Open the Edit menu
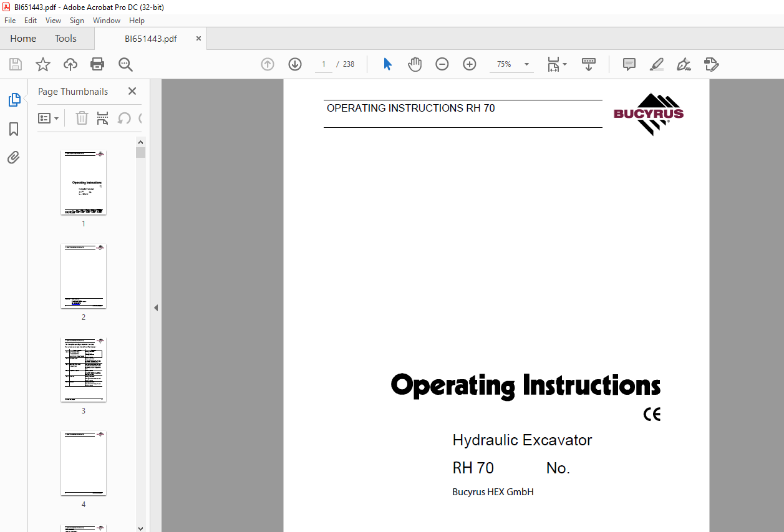Screen dimensions: 784x532 coord(31,21)
